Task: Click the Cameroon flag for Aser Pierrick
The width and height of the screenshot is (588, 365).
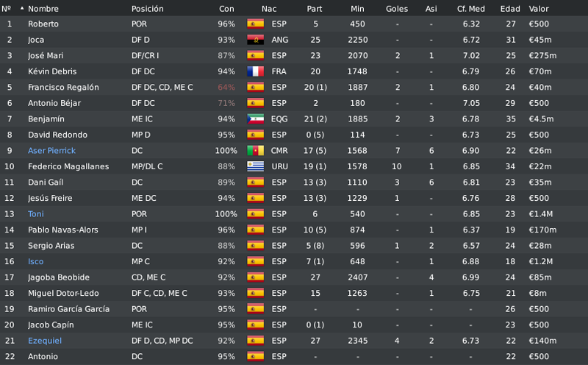Action: coord(255,150)
